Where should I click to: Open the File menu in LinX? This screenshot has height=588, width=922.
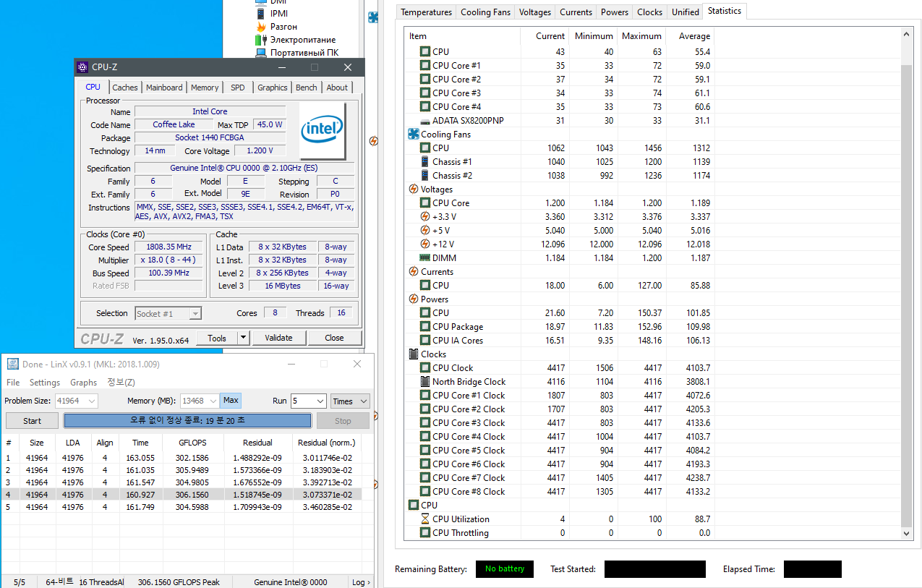[13, 383]
